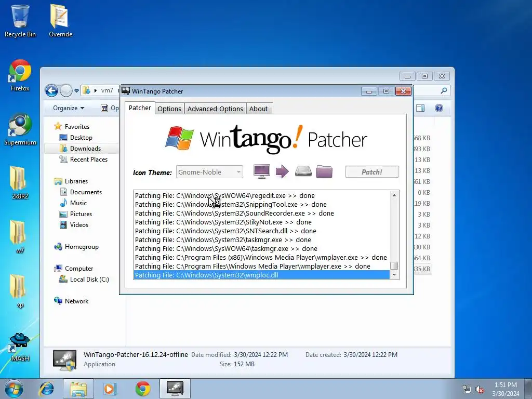
Task: Click the purple monitor icon in Patcher
Action: (262, 171)
